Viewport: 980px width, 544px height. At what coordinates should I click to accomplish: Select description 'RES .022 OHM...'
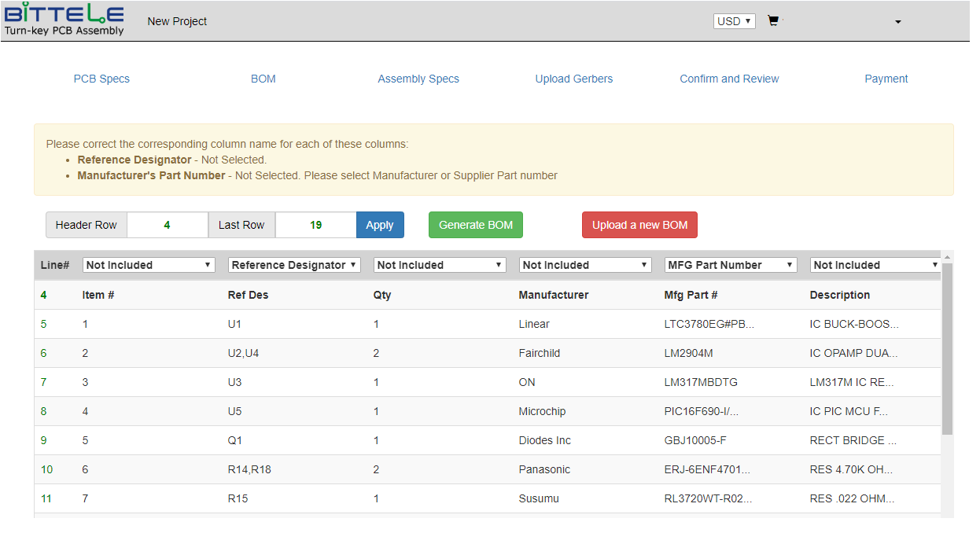[x=853, y=498]
